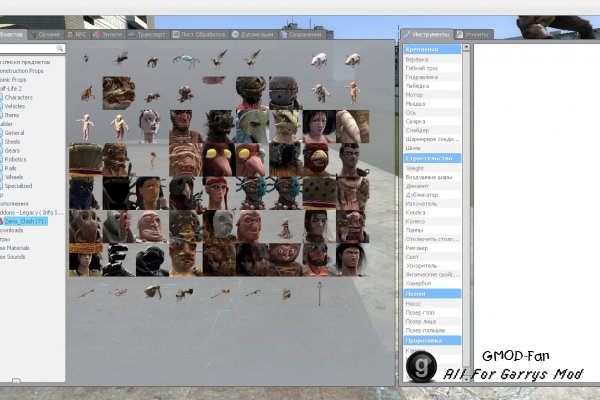
Task: Open the Characters folder
Action: tap(18, 97)
